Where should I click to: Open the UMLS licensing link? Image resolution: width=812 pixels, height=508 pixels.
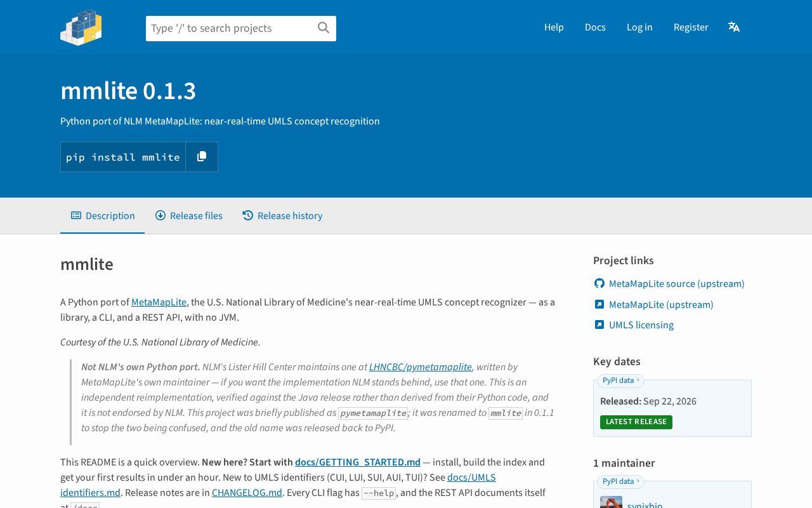[641, 325]
